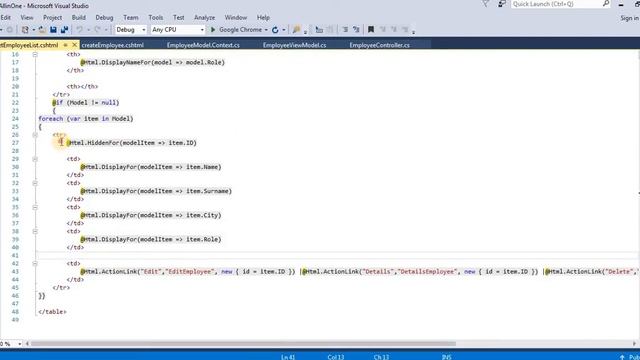Click the Sign in link
The height and width of the screenshot is (360, 640).
tap(629, 18)
